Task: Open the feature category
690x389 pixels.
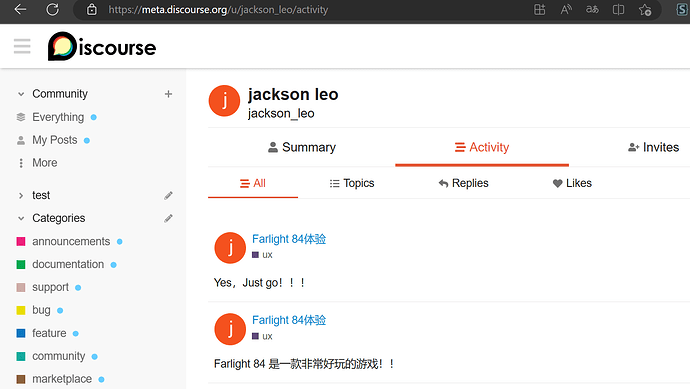Action: pyautogui.click(x=49, y=333)
